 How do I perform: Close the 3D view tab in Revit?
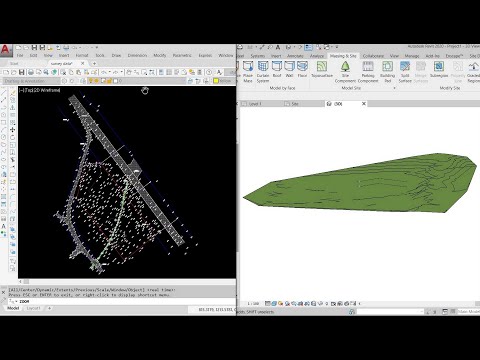(x=364, y=104)
